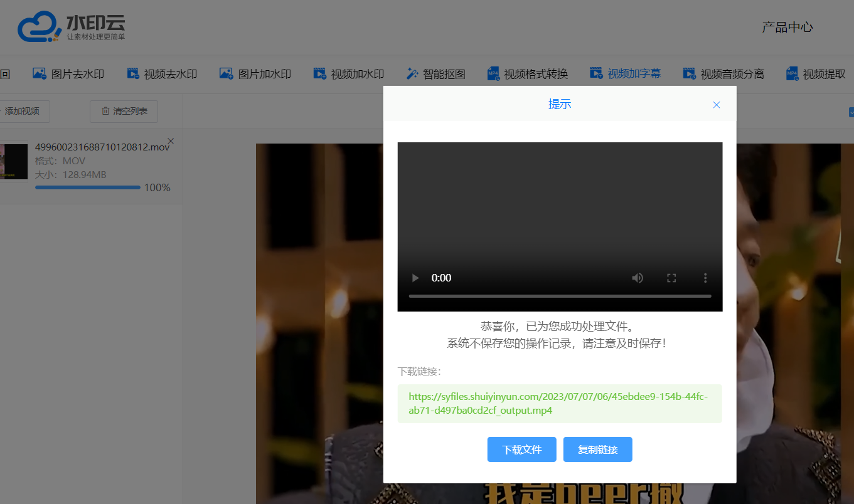Open the 视频格式转换 tool
The image size is (854, 504).
[528, 74]
